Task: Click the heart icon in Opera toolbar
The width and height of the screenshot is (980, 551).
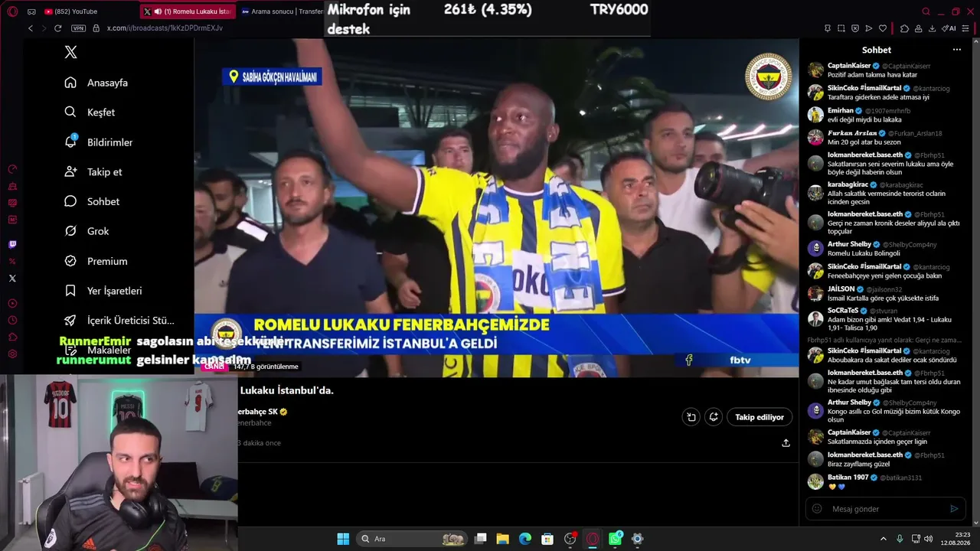Action: click(x=883, y=28)
